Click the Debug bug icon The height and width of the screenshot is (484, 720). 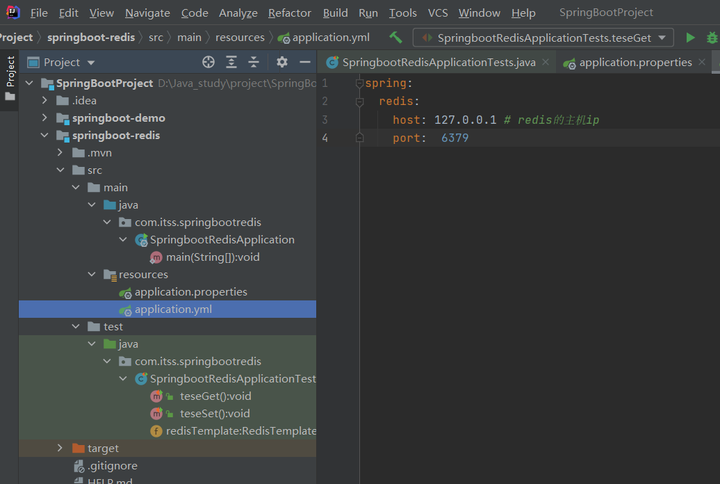pyautogui.click(x=712, y=37)
